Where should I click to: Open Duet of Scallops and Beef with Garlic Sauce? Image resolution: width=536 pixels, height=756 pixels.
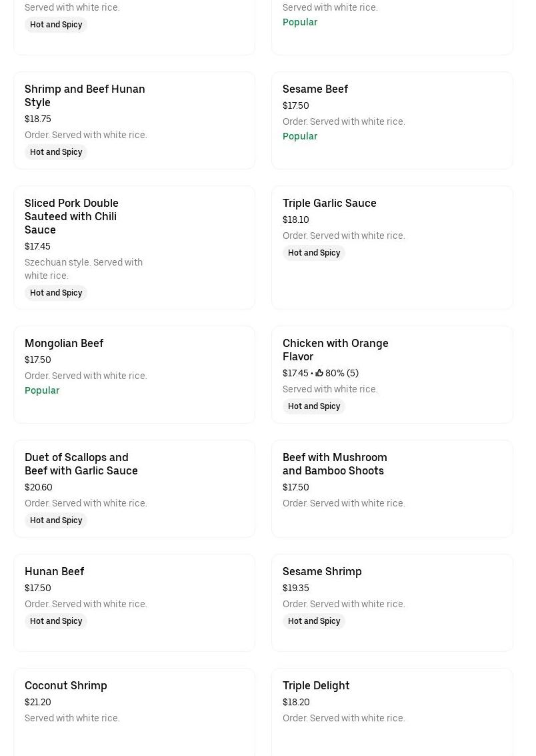pyautogui.click(x=81, y=464)
